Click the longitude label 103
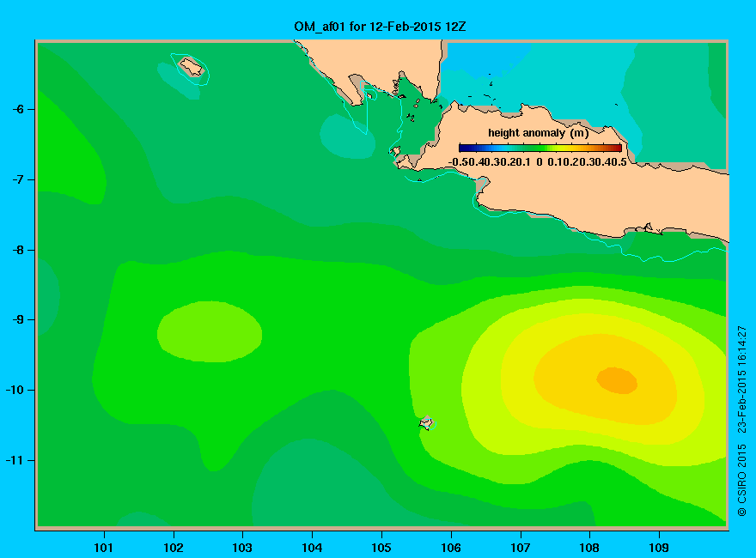 pos(242,548)
